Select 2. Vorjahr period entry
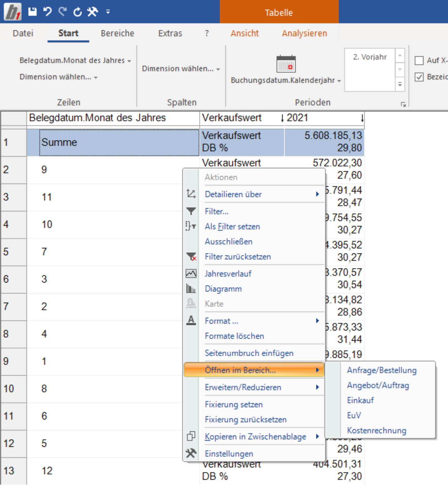448x486 pixels. tap(370, 57)
